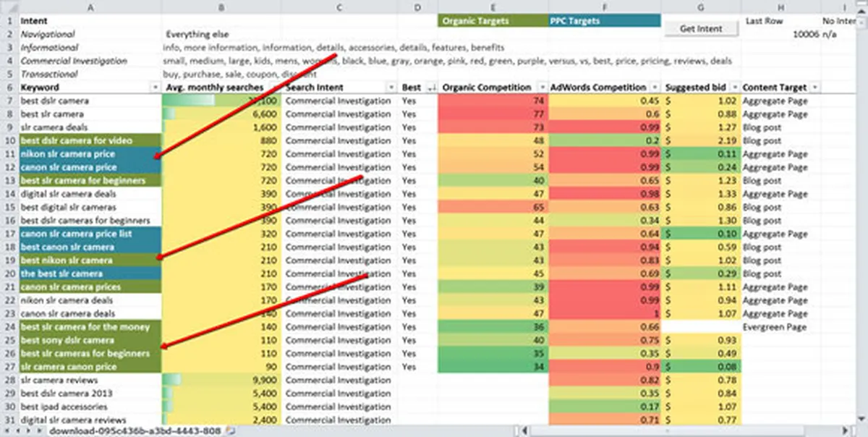Select the Organic Targets green legend cell
Image resolution: width=868 pixels, height=437 pixels.
coord(493,21)
